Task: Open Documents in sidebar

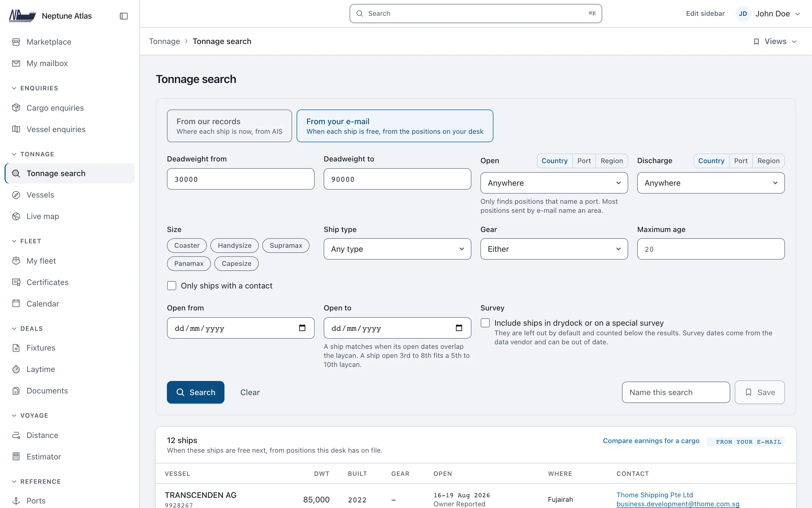Action: (70, 391)
